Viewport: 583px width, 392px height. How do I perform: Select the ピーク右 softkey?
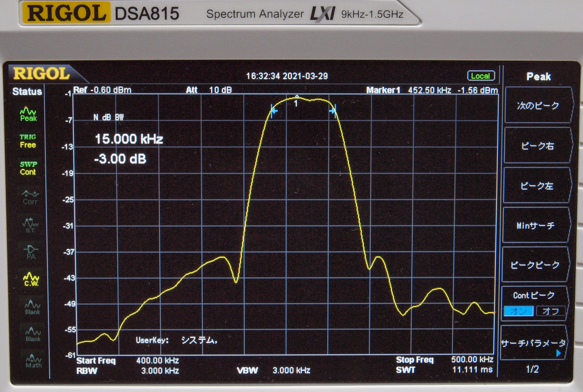537,146
